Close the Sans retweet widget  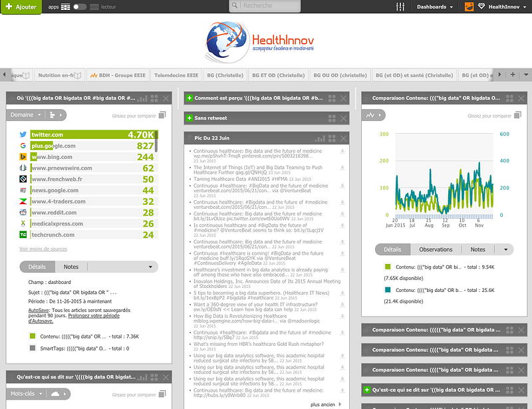click(x=343, y=118)
